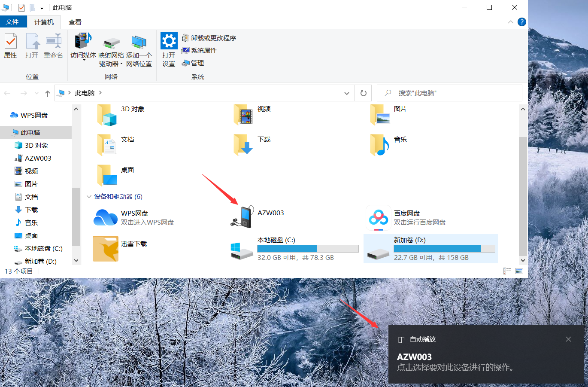Switch to details view toggle in status bar
Image resolution: width=588 pixels, height=387 pixels.
click(x=507, y=271)
